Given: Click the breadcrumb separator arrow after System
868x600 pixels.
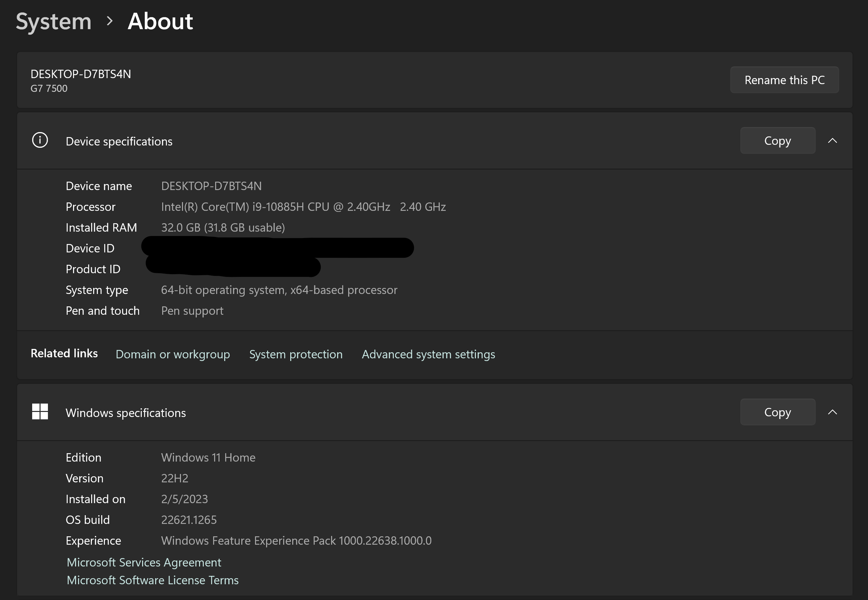Looking at the screenshot, I should [x=110, y=21].
